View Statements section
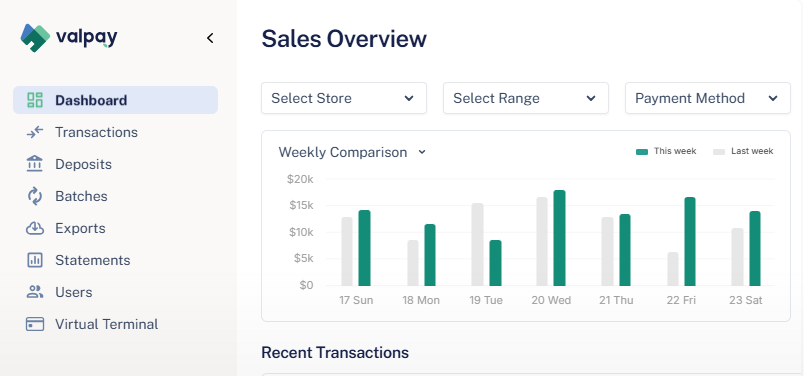 [x=93, y=260]
